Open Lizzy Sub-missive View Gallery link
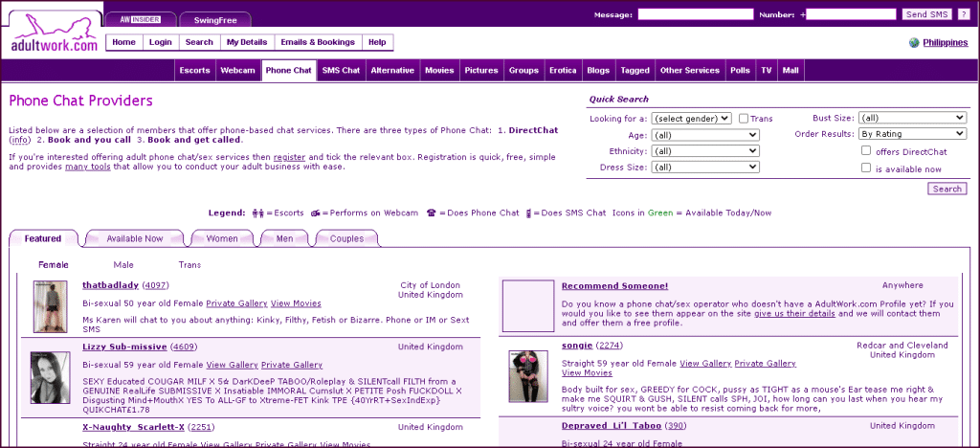980x448 pixels. tap(232, 365)
